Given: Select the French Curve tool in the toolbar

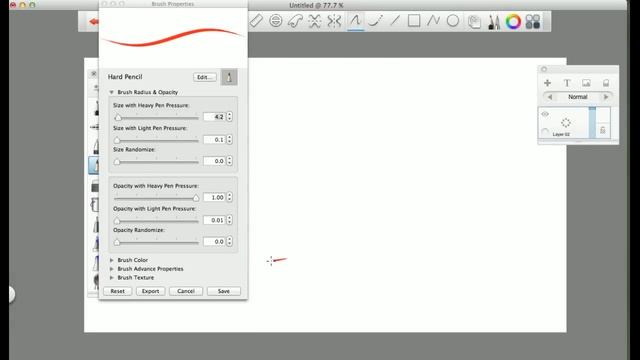Looking at the screenshot, I should (x=295, y=21).
